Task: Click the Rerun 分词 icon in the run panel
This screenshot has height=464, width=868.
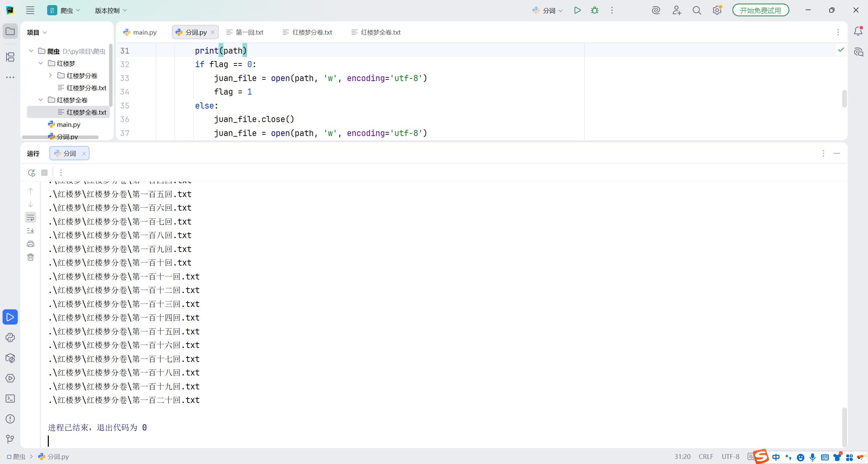Action: click(x=32, y=173)
